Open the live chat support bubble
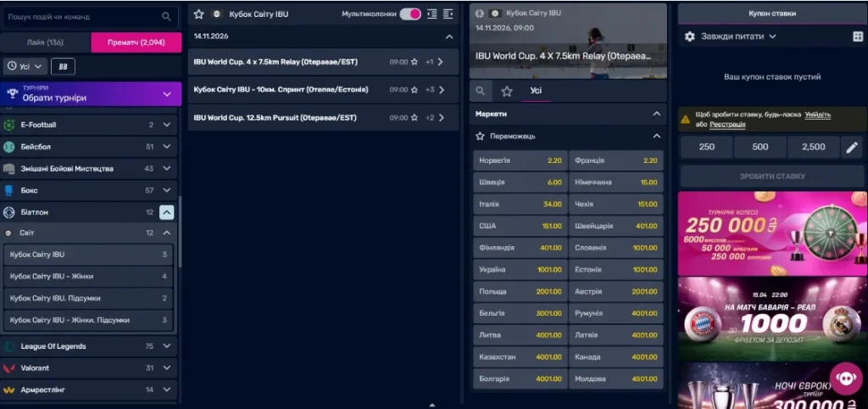This screenshot has width=868, height=409. (x=846, y=378)
